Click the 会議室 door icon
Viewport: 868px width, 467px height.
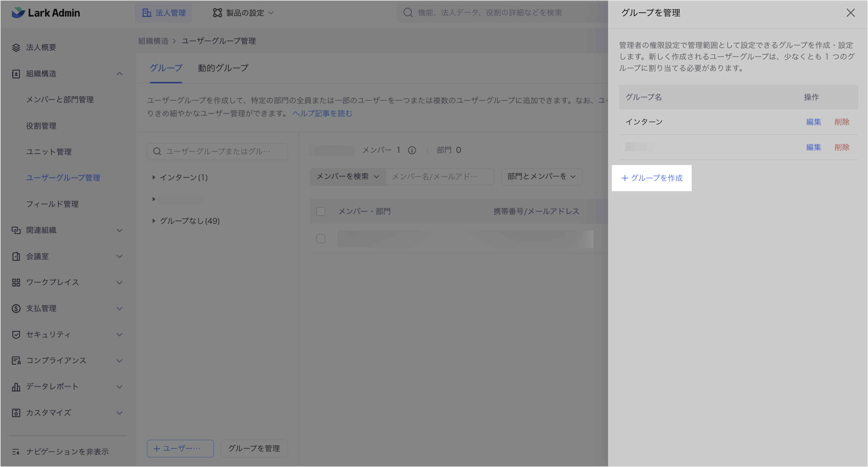16,256
